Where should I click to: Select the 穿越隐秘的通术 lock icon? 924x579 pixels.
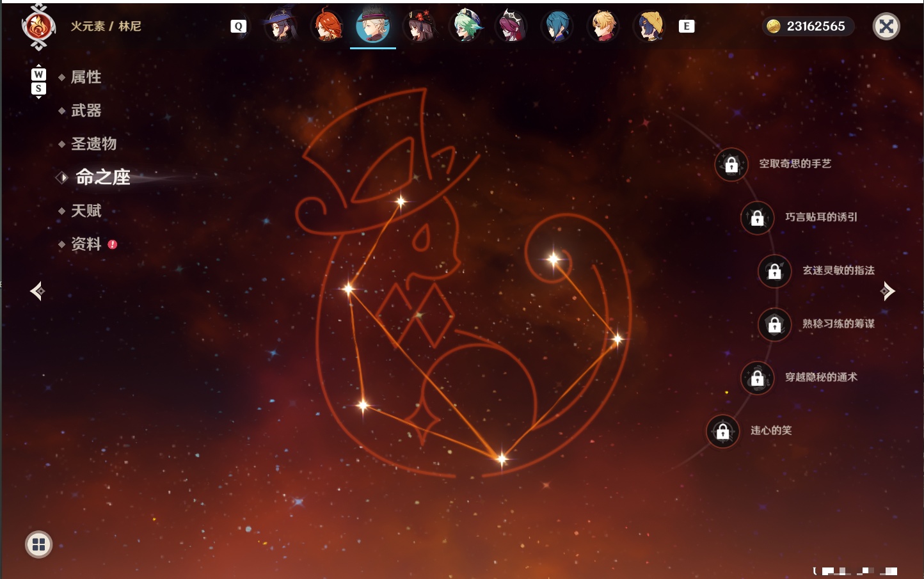pos(758,377)
